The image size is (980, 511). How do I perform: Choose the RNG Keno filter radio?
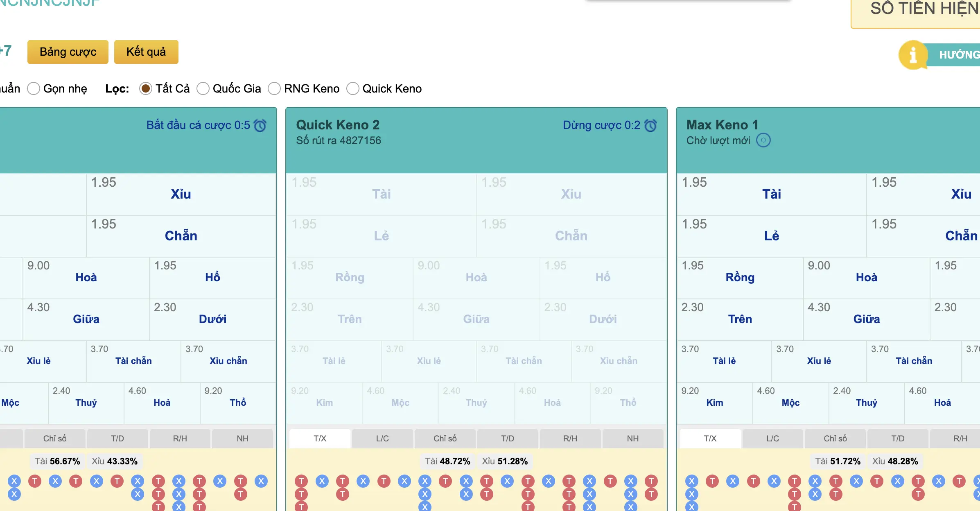pos(274,88)
